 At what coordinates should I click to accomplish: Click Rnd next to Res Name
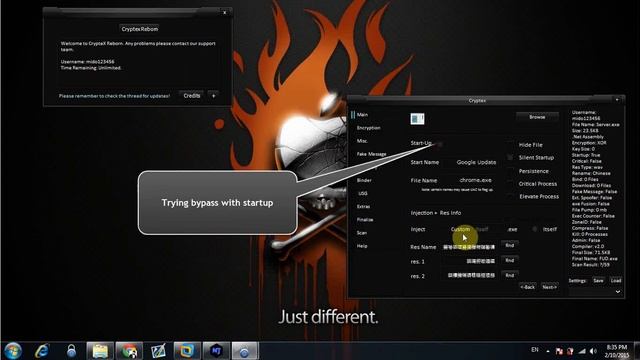[510, 245]
